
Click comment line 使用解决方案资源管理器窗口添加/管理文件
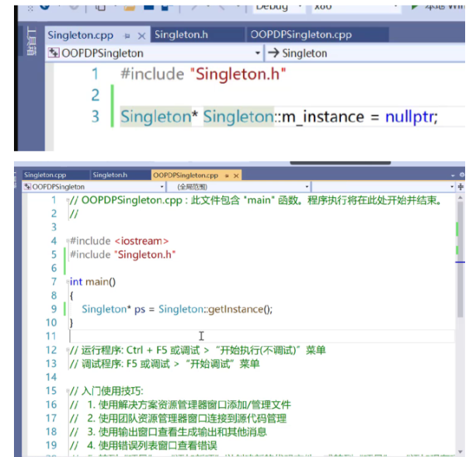pos(180,405)
